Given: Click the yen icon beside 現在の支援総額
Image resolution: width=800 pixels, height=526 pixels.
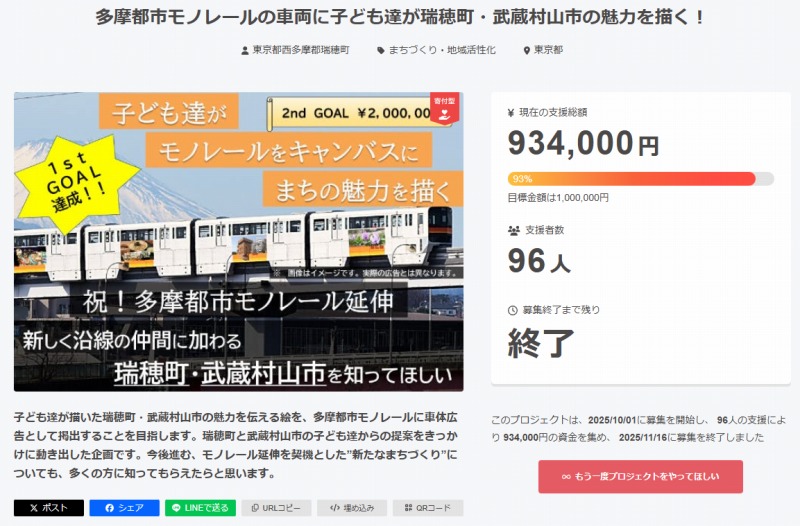Looking at the screenshot, I should (511, 112).
